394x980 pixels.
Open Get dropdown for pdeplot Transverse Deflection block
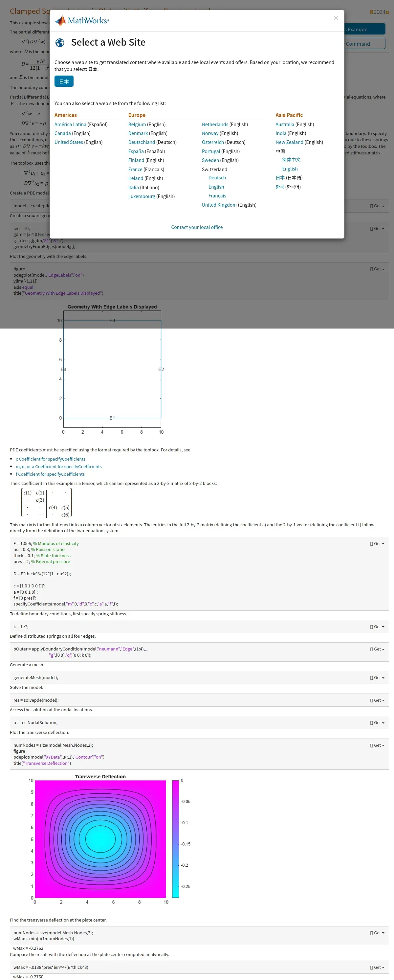coord(377,745)
